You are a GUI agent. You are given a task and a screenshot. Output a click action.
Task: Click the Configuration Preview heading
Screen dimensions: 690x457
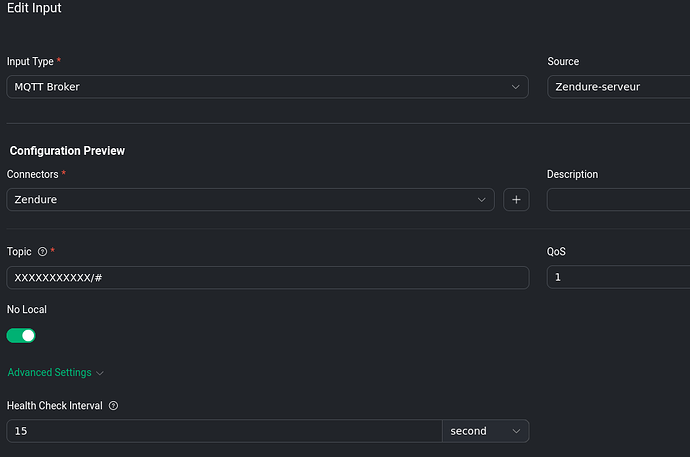[67, 151]
